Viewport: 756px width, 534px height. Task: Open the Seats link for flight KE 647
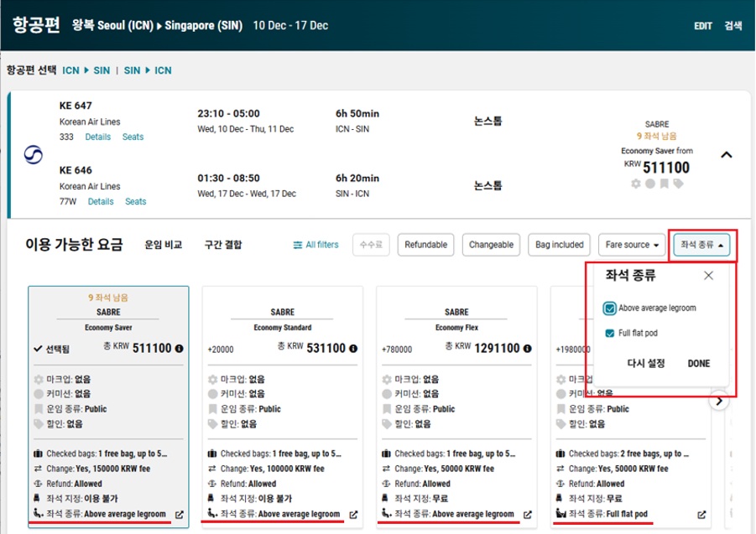133,137
